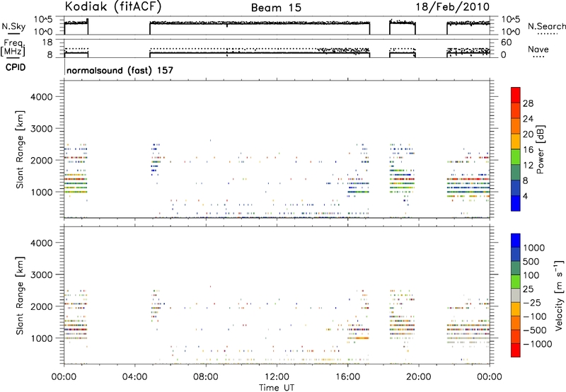Click the "Freq. [MHz]" axis label
This screenshot has width=566, height=392.
coord(13,47)
